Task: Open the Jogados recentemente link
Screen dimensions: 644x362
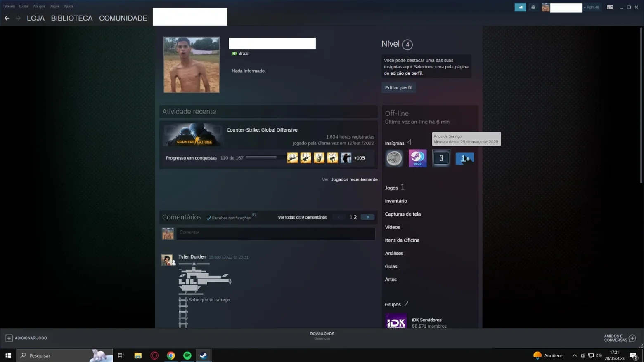Action: coord(354,179)
